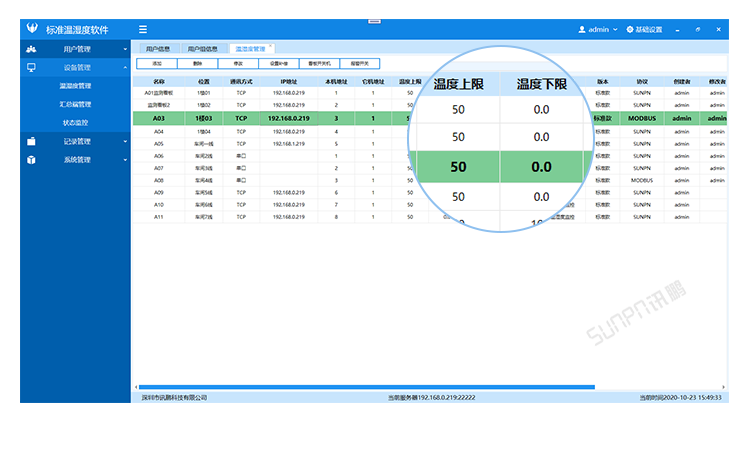Collapse the 设备管理 sidebar section
The image size is (750, 465).
125,68
